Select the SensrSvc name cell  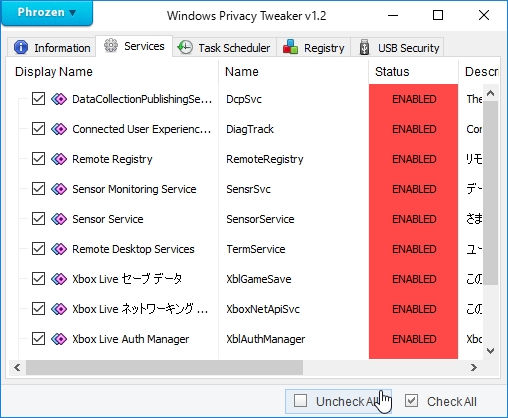click(x=248, y=189)
